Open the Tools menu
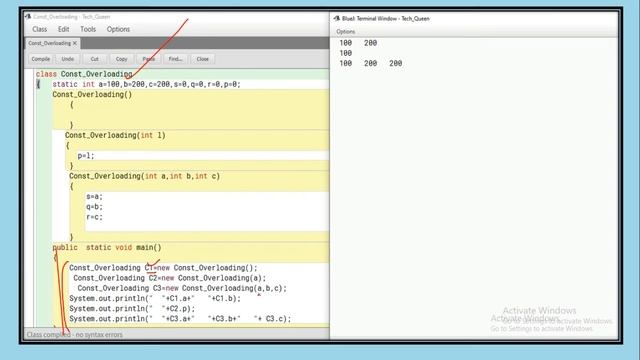 coord(88,29)
